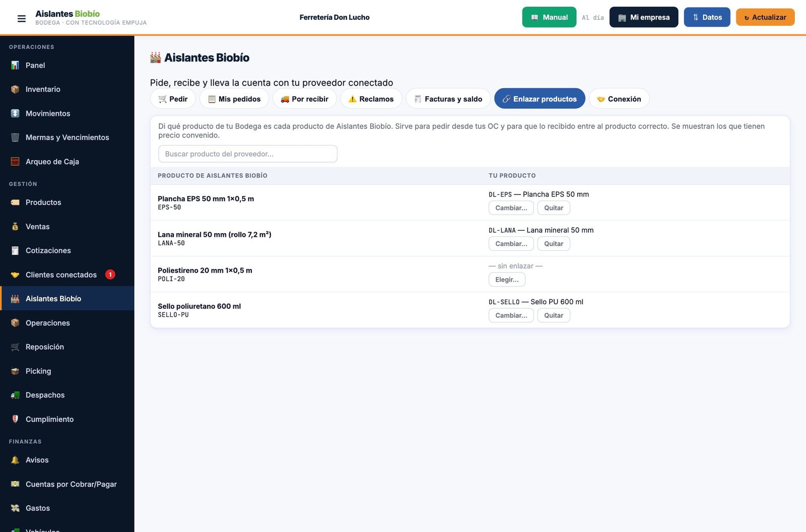Open the Por recibir tab

[x=305, y=99]
